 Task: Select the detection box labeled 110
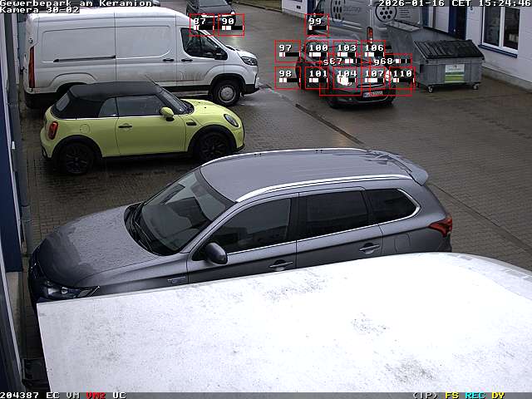coord(401,77)
